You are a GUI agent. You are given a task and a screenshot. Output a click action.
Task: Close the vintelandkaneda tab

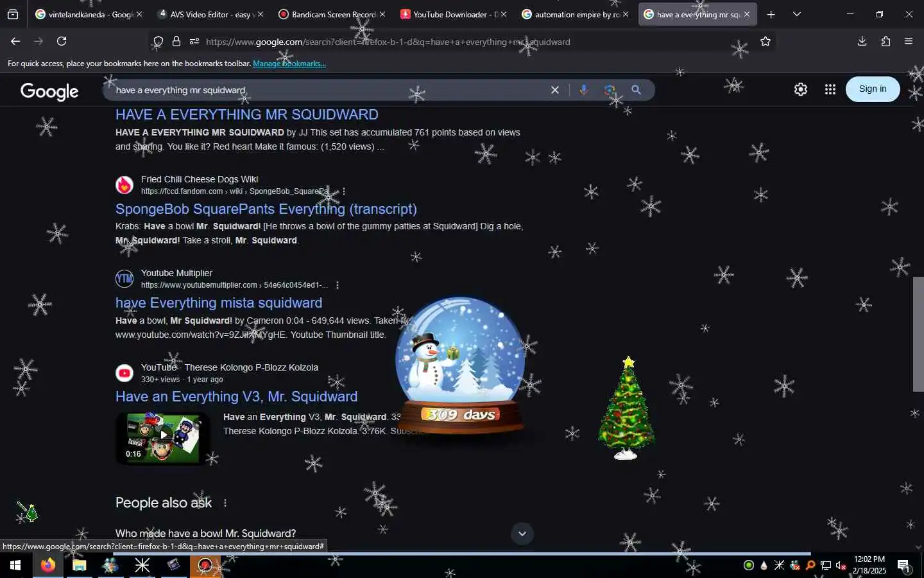click(139, 14)
